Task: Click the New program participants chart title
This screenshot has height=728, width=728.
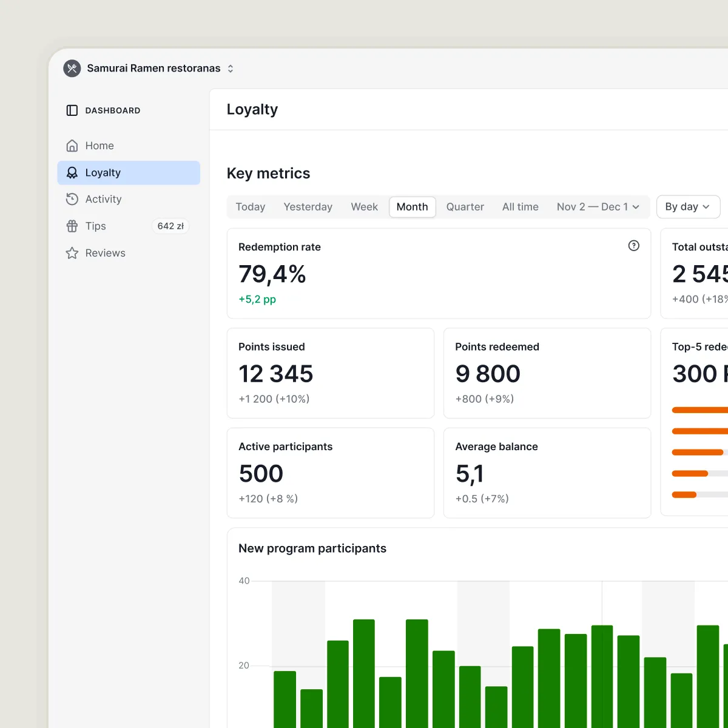Action: 312,548
